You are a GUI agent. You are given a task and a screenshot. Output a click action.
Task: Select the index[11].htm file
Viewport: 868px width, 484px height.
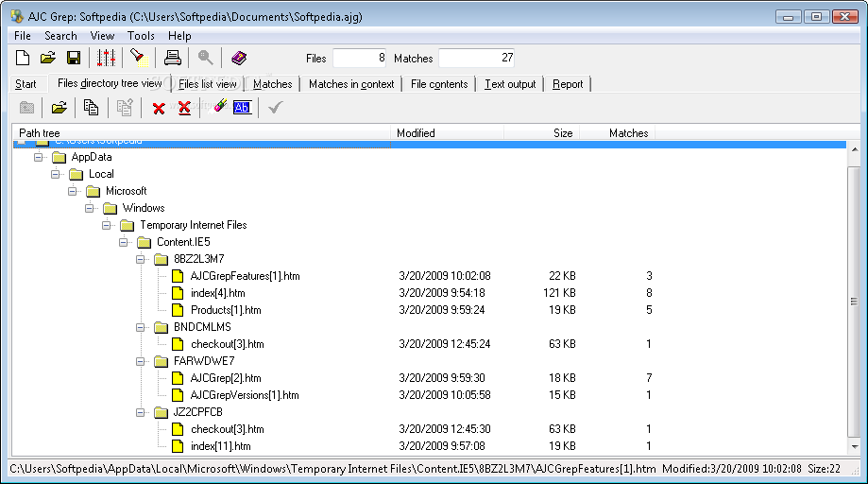221,446
